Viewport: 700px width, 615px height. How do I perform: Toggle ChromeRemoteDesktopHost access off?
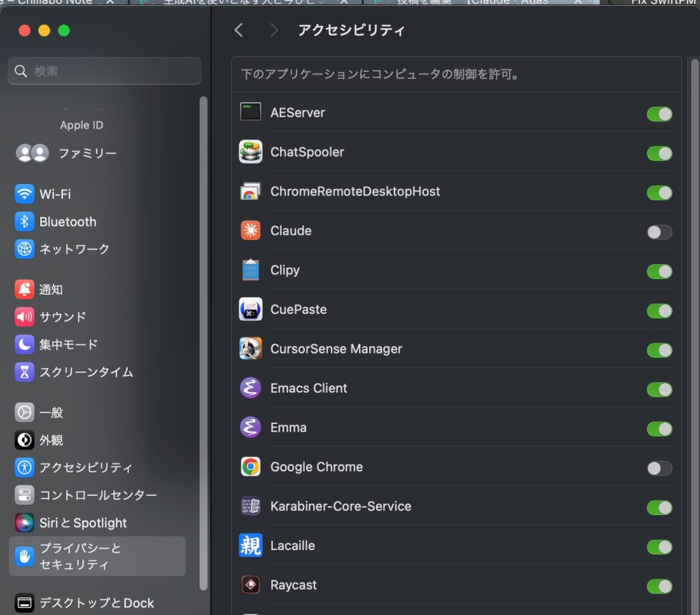pyautogui.click(x=660, y=192)
